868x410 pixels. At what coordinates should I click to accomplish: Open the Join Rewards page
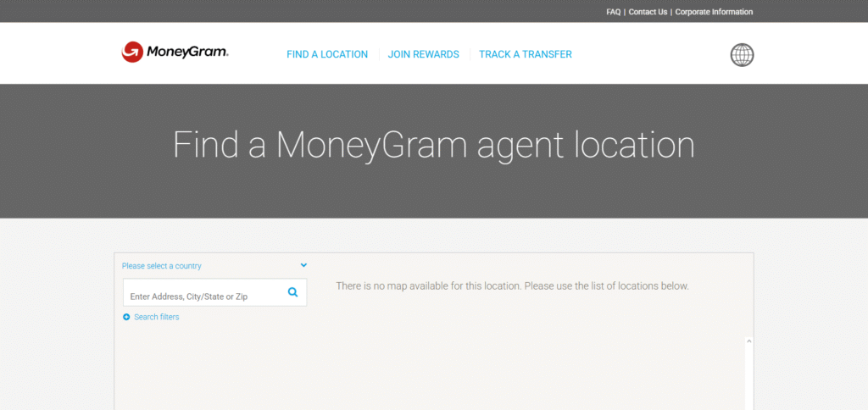pyautogui.click(x=424, y=54)
